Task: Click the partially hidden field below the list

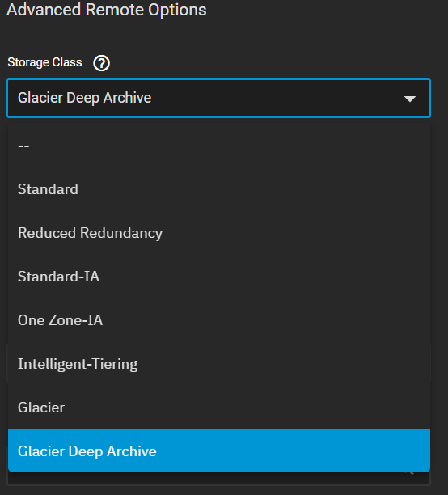Action: click(218, 479)
